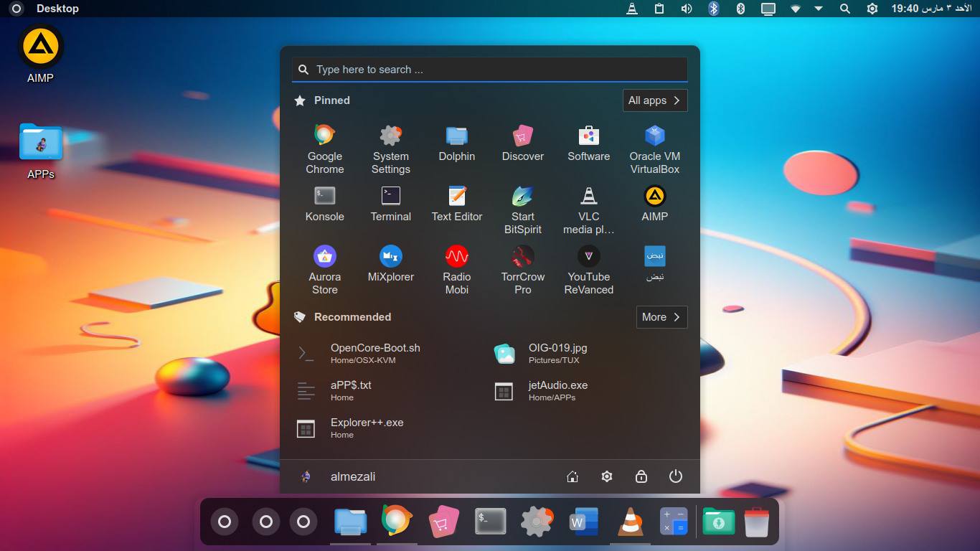This screenshot has height=551, width=980.
Task: Open the APPs desktop folder
Action: (x=41, y=151)
